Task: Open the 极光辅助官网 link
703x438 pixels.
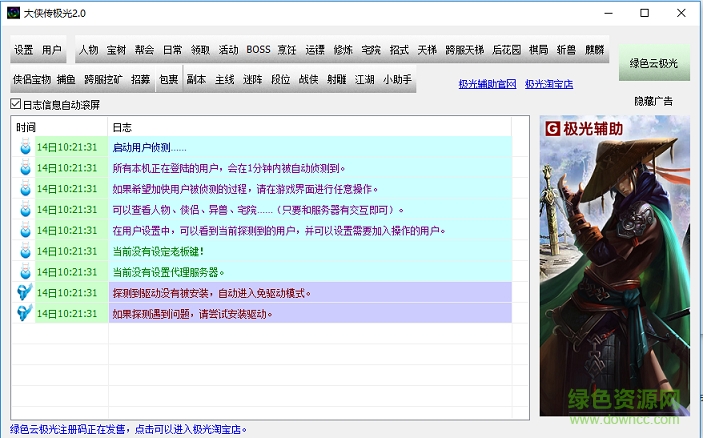Action: coord(487,84)
